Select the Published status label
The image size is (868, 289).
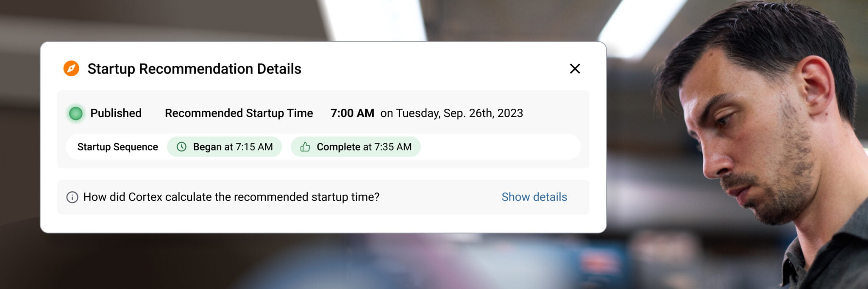point(116,113)
